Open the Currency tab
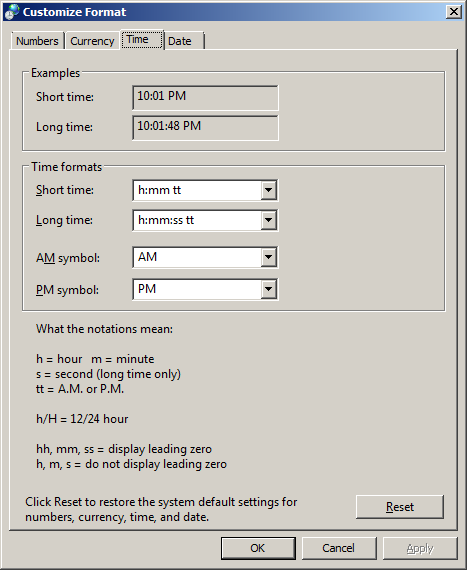The width and height of the screenshot is (467, 570). tap(92, 41)
